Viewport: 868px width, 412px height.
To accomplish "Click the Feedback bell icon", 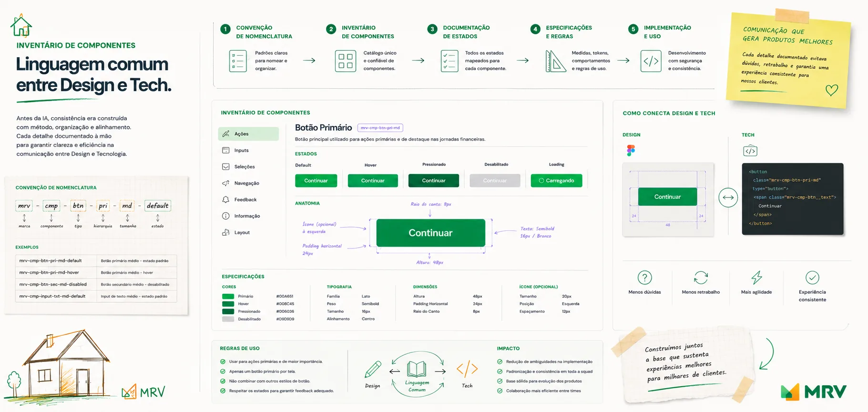I will tap(226, 199).
